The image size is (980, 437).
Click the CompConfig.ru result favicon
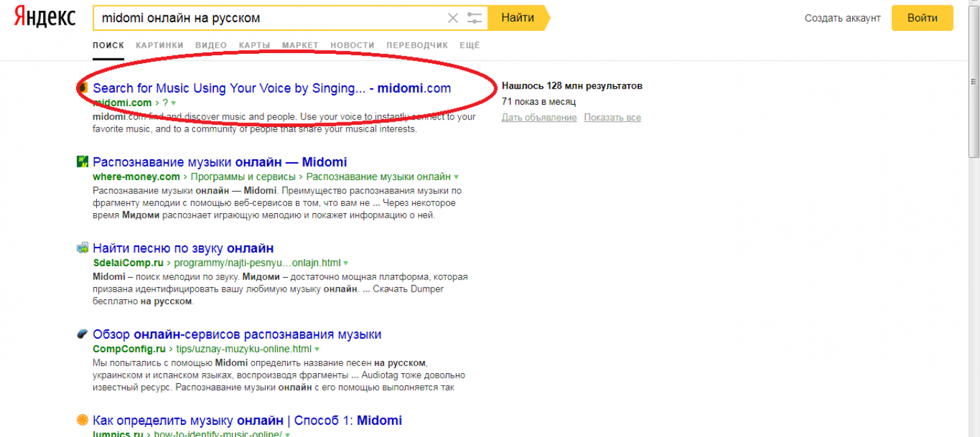click(83, 333)
